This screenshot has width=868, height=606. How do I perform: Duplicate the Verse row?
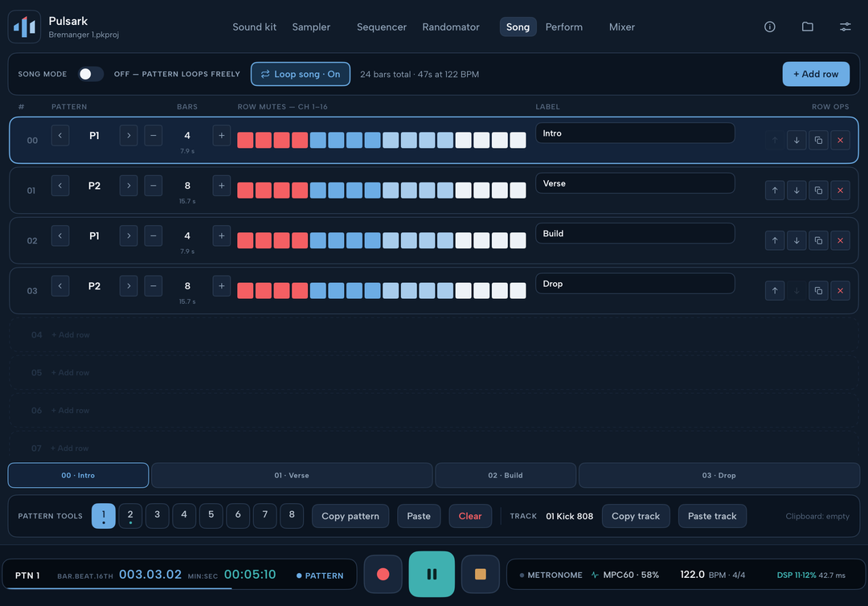(818, 190)
